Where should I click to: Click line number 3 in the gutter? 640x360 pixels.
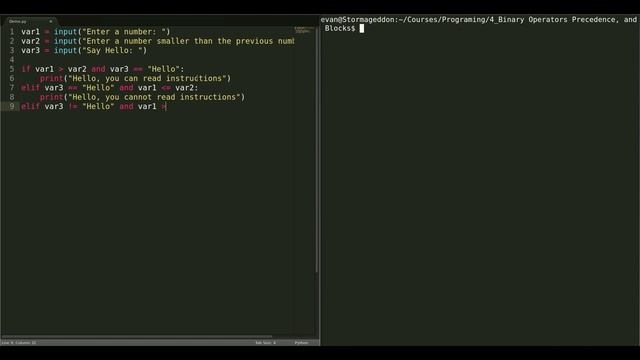[x=12, y=50]
